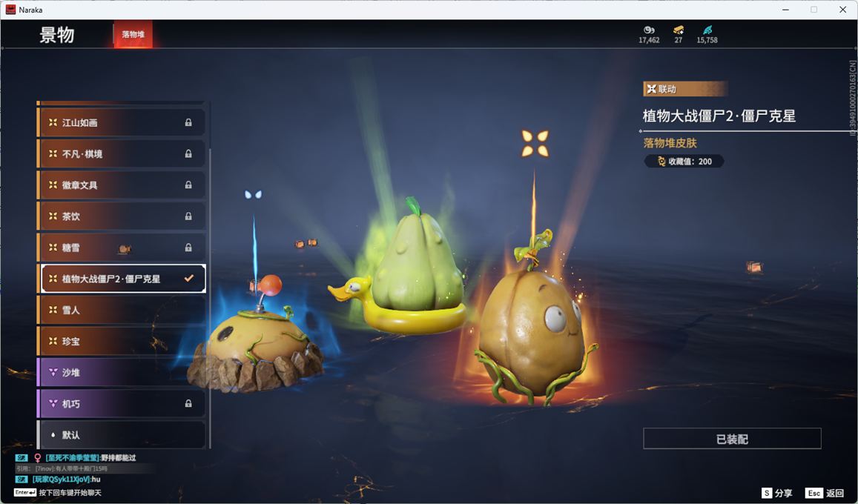This screenshot has height=504, width=858.
Task: Click the skin list scrollbar
Action: click(x=210, y=298)
